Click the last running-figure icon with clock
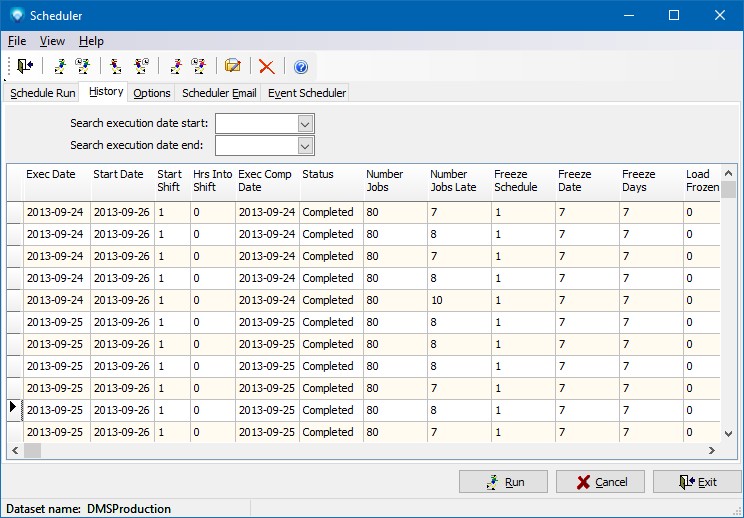This screenshot has height=518, width=744. (198, 66)
